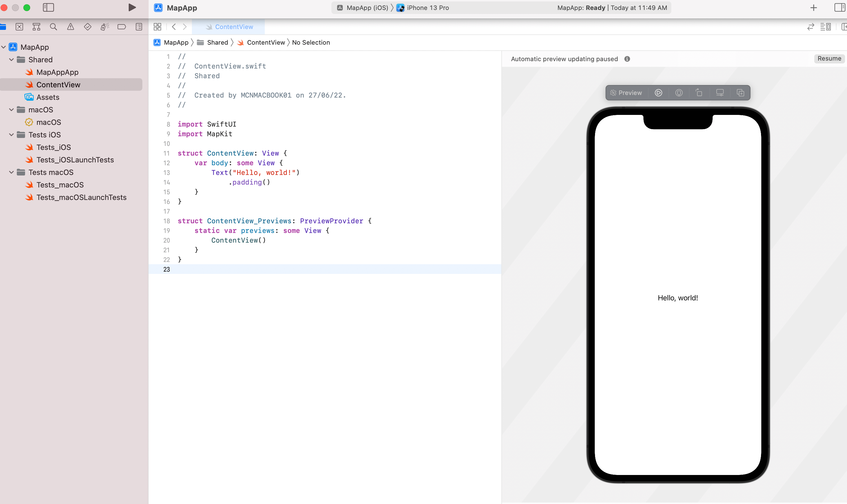Collapse the Tests macOS folder
Image resolution: width=847 pixels, height=504 pixels.
(x=11, y=173)
